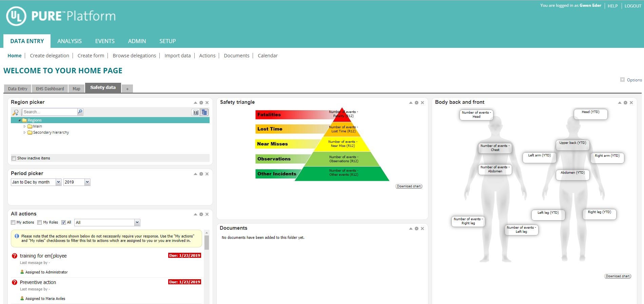Screen dimensions: 644x304
Task: Collapse Body back and front widget
Action: 620,103
